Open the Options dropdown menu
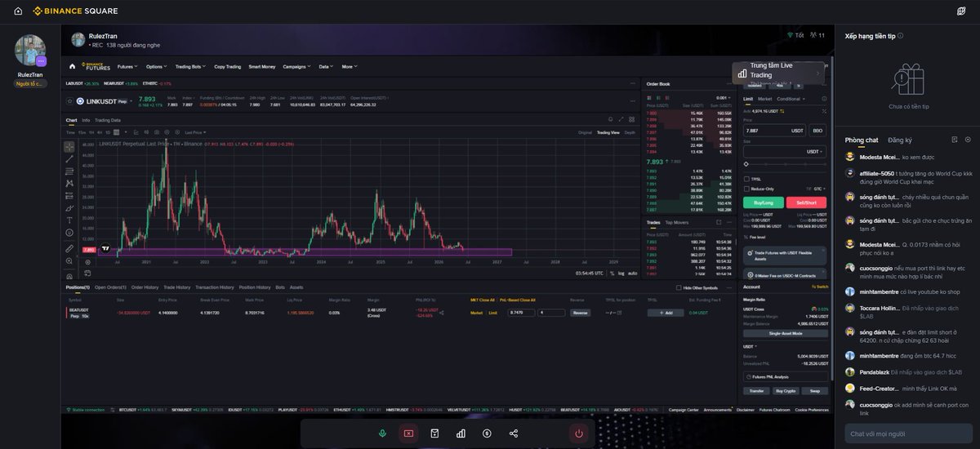This screenshot has height=449, width=980. click(x=156, y=66)
